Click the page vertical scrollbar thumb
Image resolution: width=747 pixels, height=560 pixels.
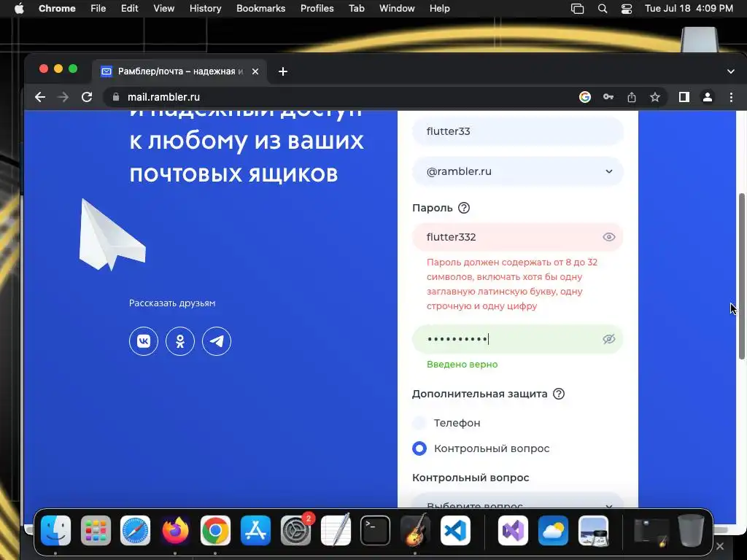click(741, 276)
